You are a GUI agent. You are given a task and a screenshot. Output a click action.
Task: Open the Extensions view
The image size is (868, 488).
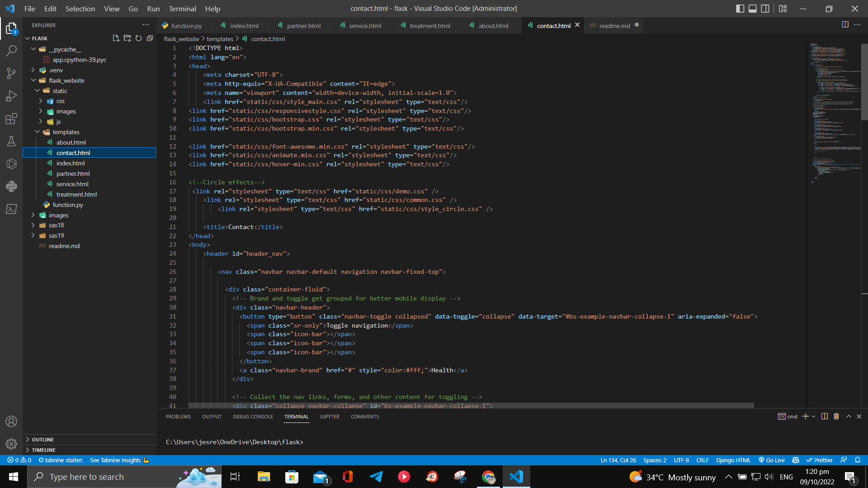coord(11,118)
